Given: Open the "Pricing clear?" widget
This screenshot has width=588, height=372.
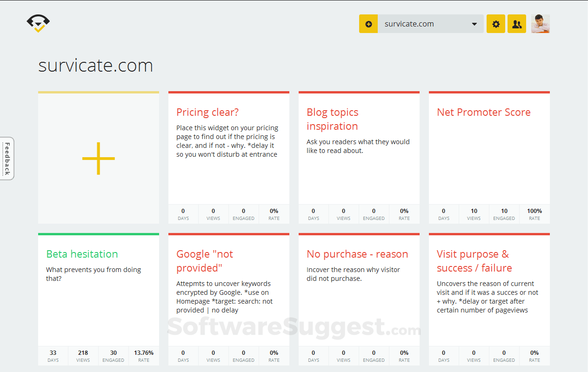Looking at the screenshot, I should [x=207, y=112].
